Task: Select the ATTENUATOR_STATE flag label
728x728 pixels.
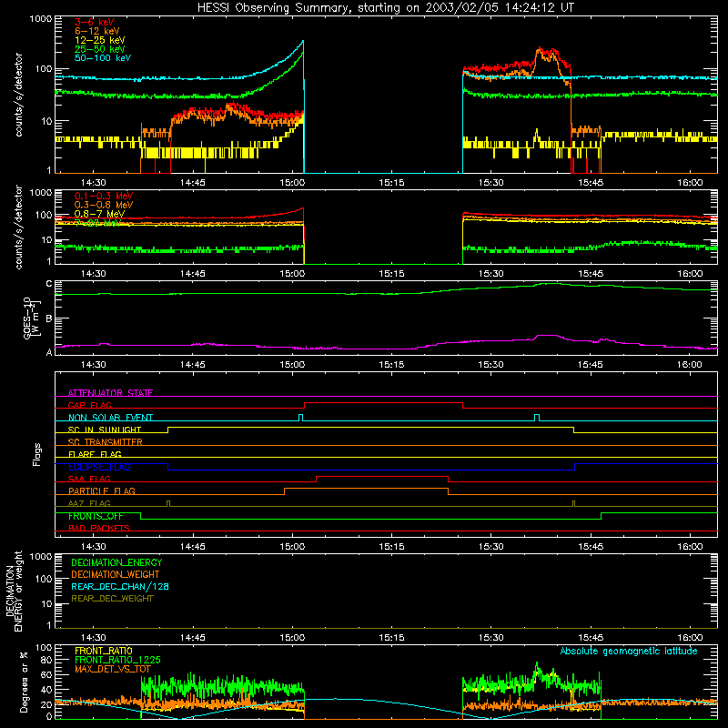Action: [x=110, y=393]
